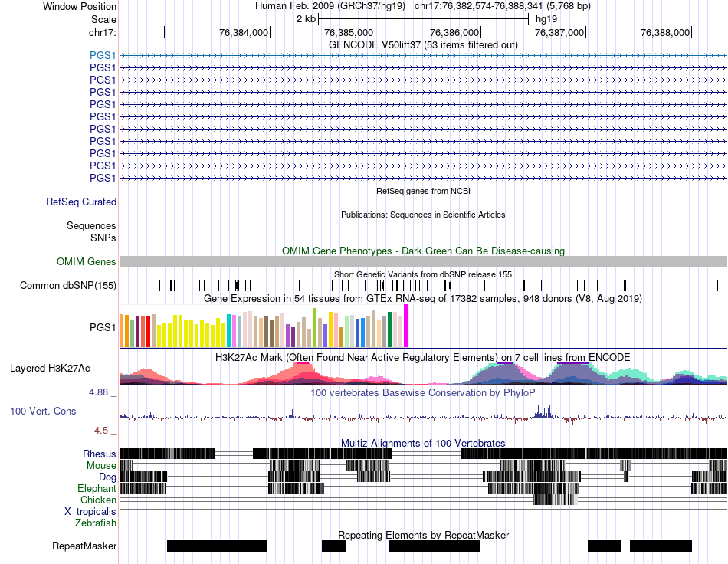Viewport: 728px width, 564px height.
Task: Click the 2 kb scale bar
Action: [x=423, y=19]
